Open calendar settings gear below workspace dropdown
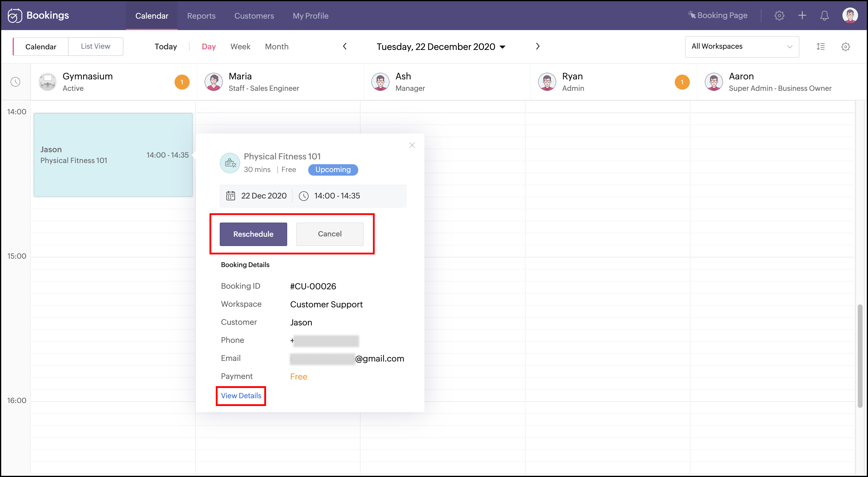 point(845,46)
